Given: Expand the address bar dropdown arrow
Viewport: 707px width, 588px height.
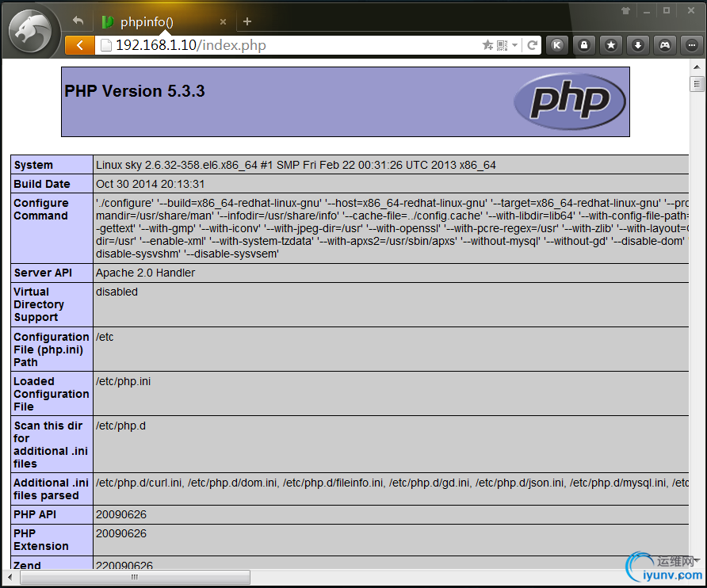Looking at the screenshot, I should click(515, 45).
